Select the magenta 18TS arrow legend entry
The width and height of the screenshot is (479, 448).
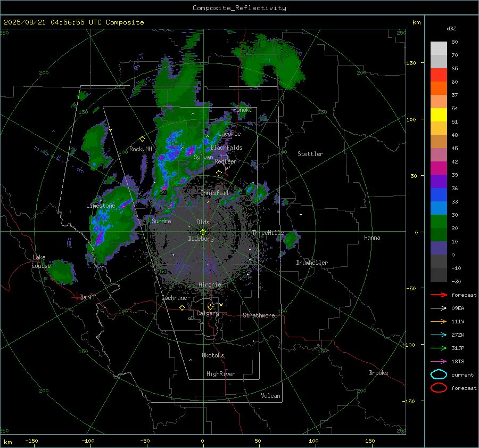(439, 361)
